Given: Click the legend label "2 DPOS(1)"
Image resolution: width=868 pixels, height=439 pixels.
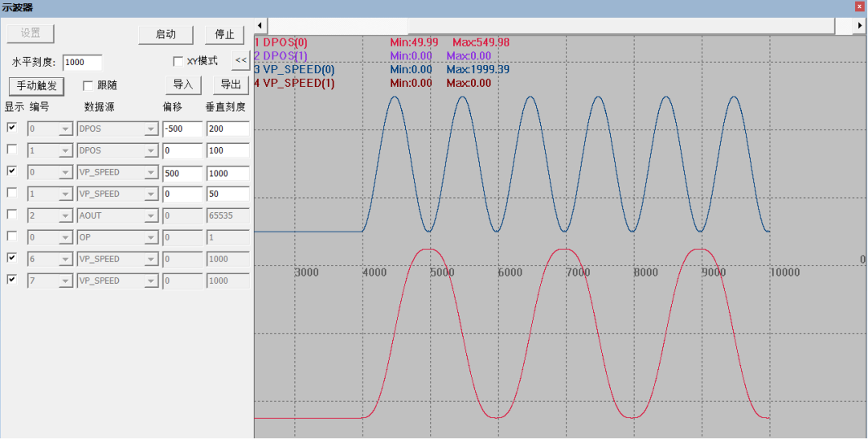Looking at the screenshot, I should point(280,56).
